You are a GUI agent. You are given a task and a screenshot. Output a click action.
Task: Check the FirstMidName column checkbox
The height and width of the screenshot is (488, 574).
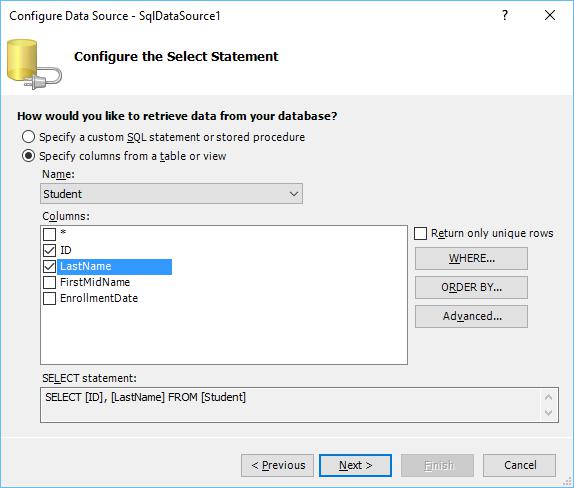click(x=49, y=282)
